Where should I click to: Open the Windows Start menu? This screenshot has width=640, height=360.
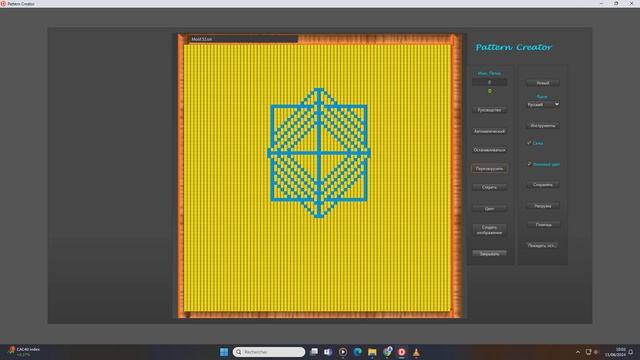224,352
